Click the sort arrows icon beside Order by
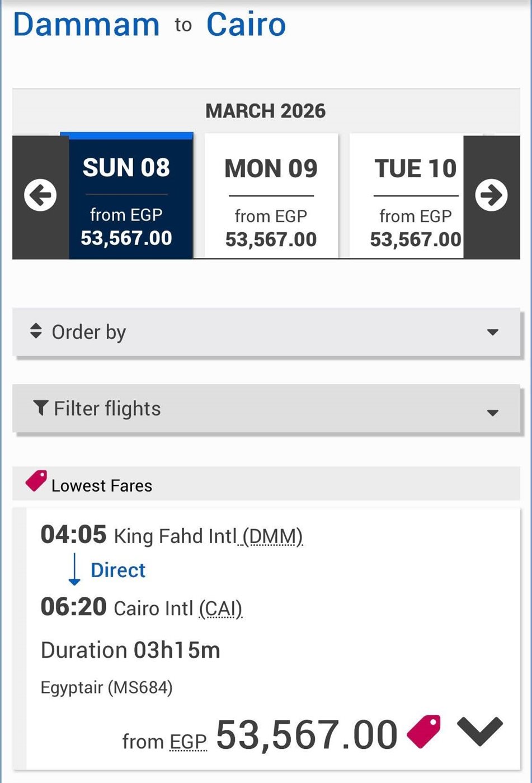This screenshot has width=532, height=783. point(36,331)
